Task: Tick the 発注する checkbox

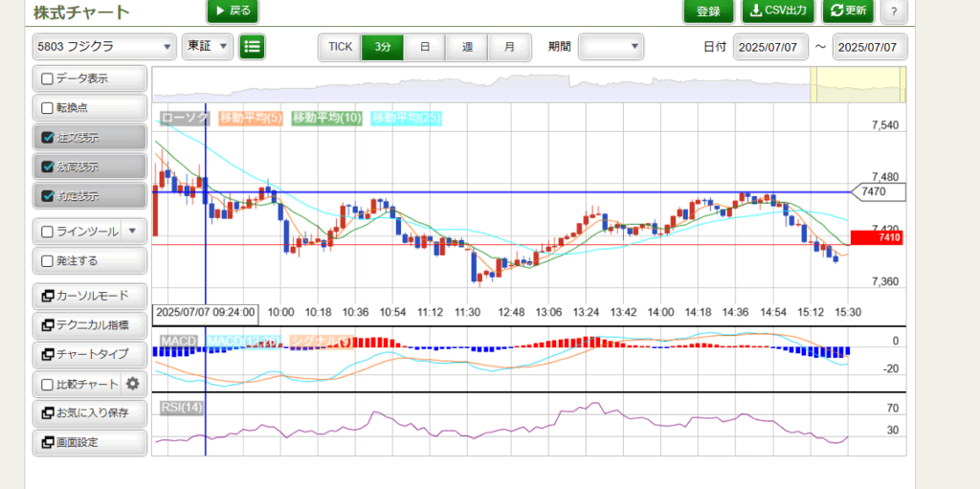Action: pyautogui.click(x=48, y=260)
